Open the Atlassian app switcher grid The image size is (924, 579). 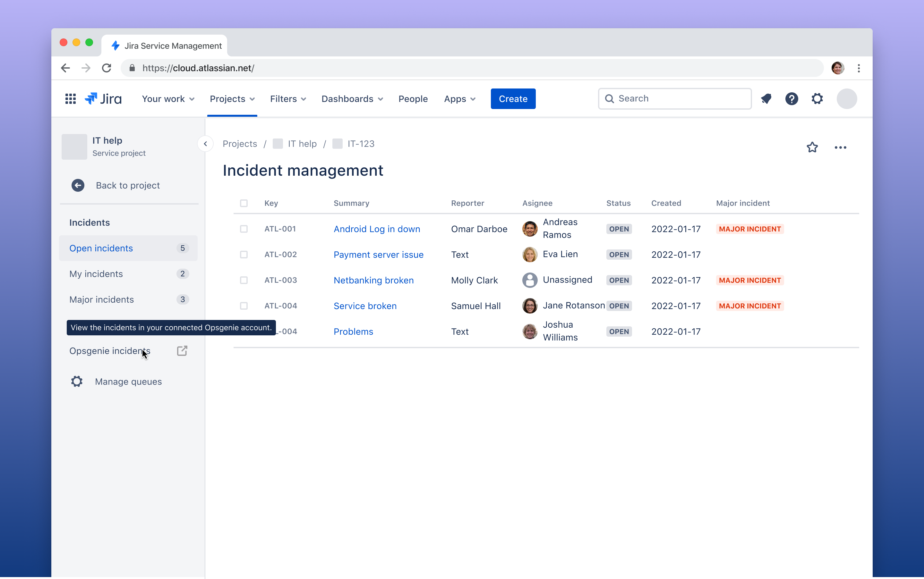click(x=71, y=99)
